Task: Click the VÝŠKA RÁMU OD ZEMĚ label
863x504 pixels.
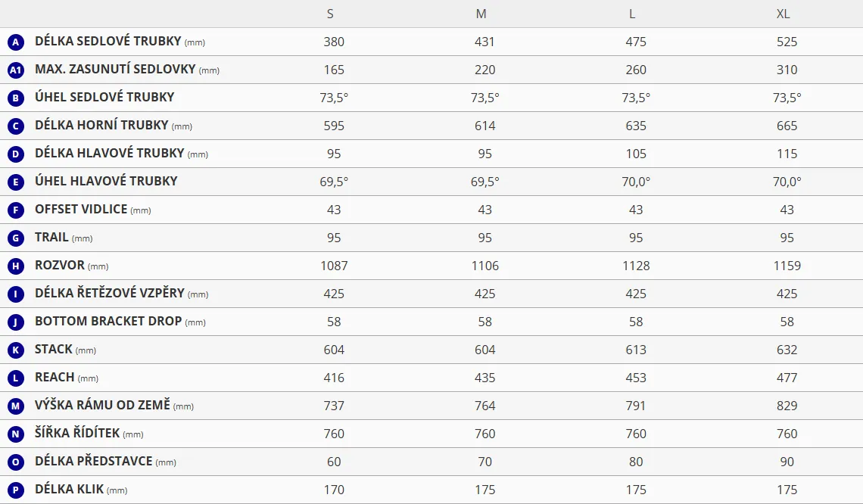Action: [x=103, y=405]
